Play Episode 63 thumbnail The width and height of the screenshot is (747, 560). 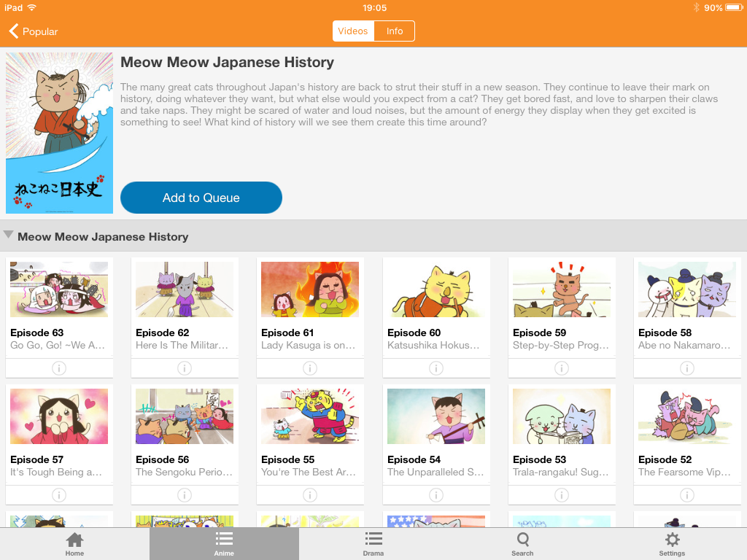coord(59,289)
